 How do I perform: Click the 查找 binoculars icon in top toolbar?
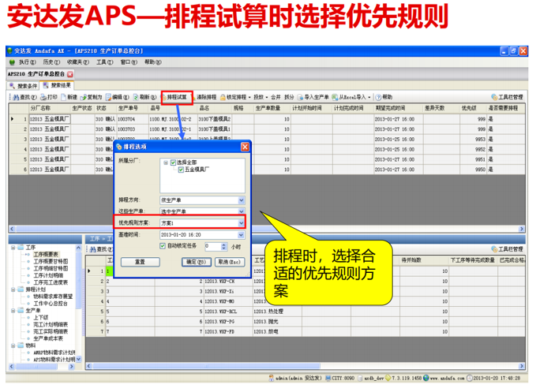coord(16,97)
